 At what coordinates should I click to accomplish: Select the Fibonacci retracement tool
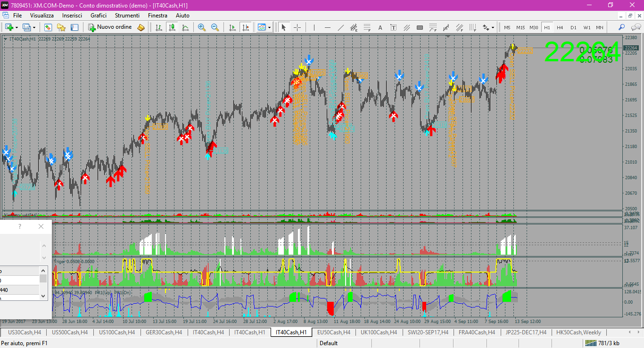[x=367, y=27]
